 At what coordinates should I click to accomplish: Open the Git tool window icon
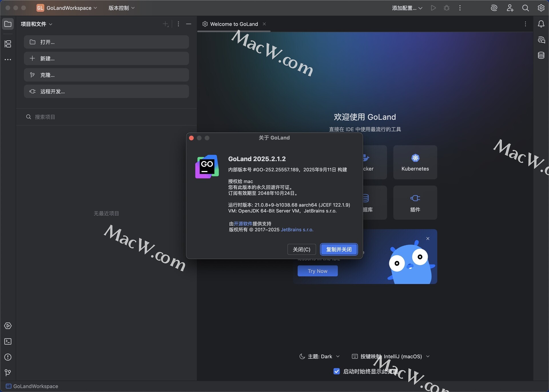pos(8,373)
